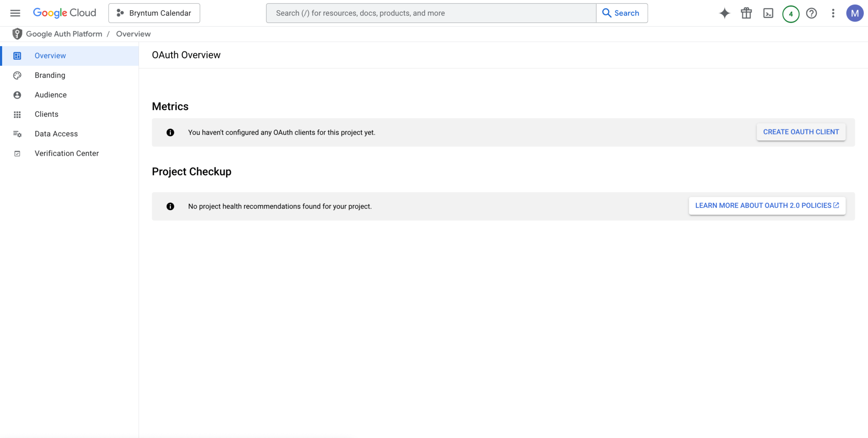Open Clients in the sidebar
This screenshot has height=438, width=868.
click(70, 114)
